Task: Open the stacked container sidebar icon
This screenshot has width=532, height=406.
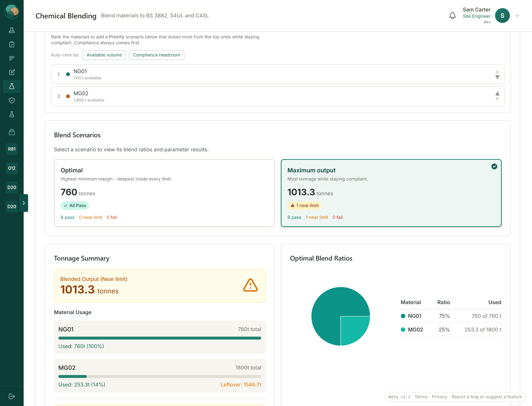Action: click(x=12, y=132)
